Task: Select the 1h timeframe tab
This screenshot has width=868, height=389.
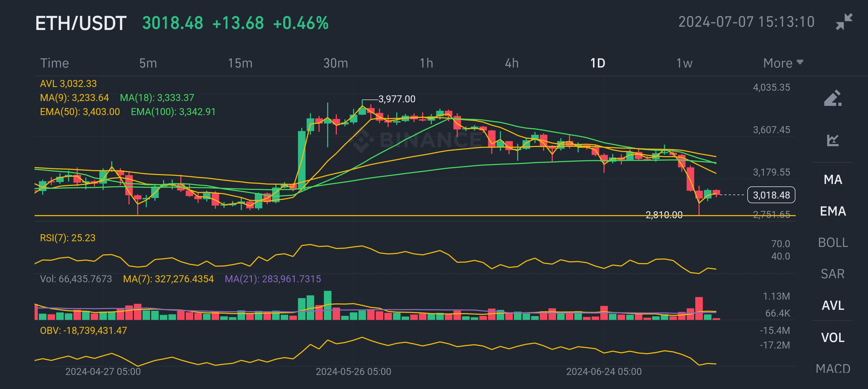Action: pos(426,63)
